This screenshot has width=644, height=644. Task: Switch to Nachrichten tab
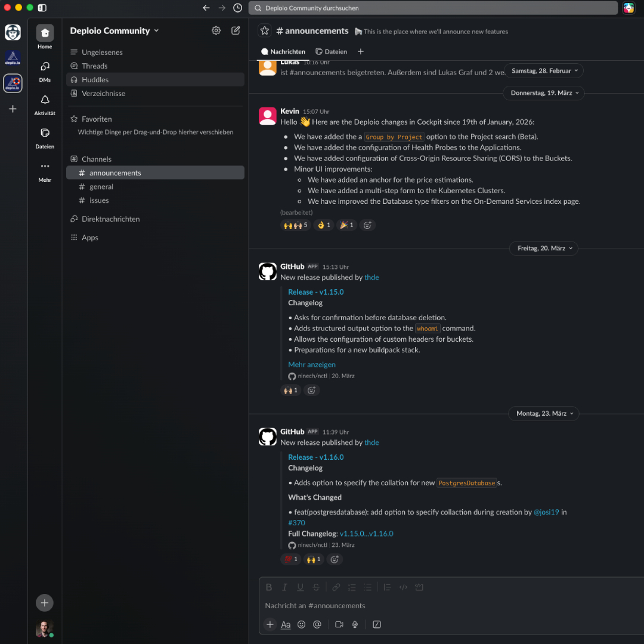coord(283,51)
